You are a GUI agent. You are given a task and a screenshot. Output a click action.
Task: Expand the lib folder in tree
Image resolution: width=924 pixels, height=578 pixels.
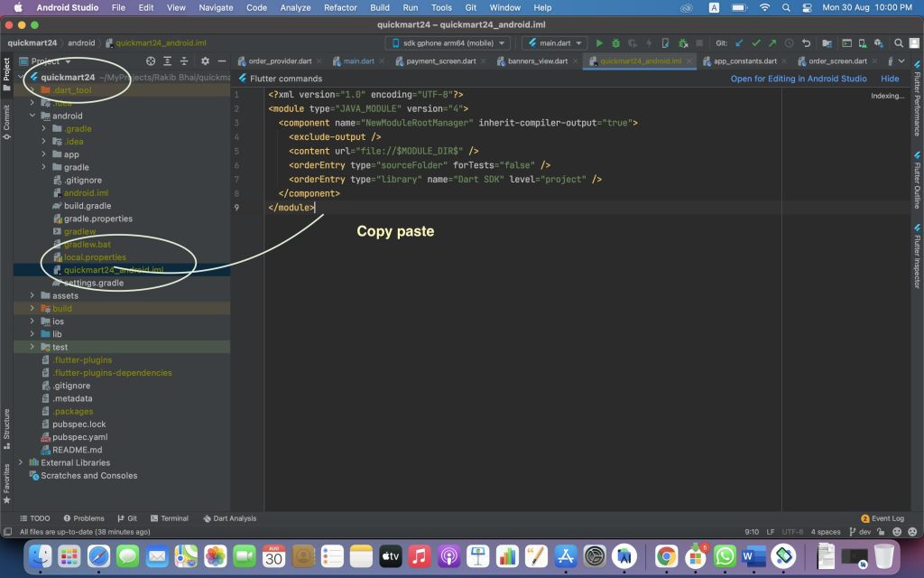(x=32, y=334)
